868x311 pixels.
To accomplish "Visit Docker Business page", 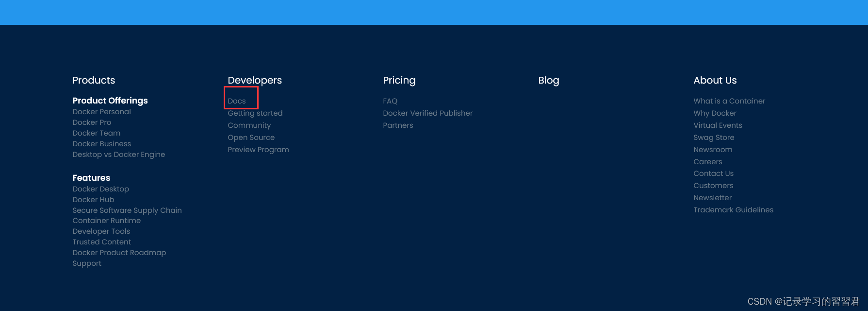I will point(102,144).
